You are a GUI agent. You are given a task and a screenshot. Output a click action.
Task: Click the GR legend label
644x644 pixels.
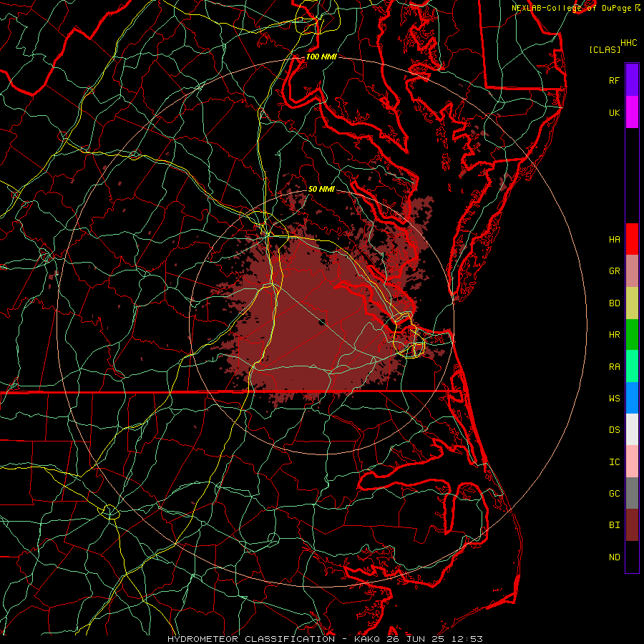coord(614,271)
